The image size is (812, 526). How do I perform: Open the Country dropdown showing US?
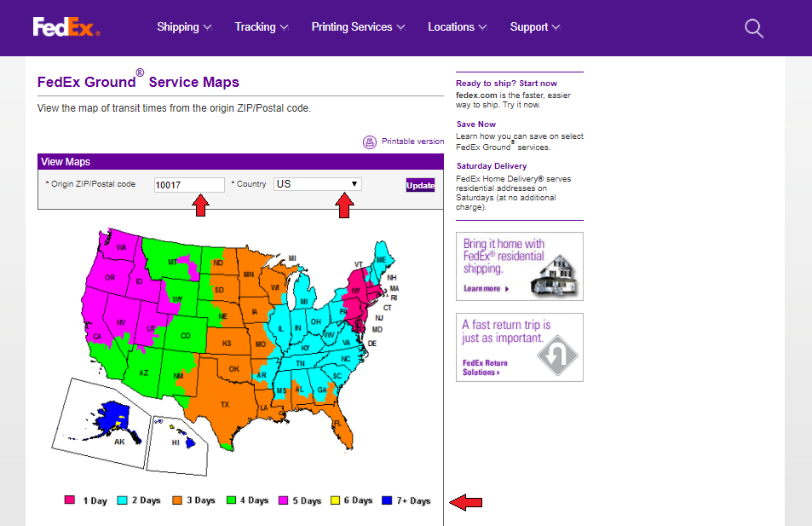(318, 184)
